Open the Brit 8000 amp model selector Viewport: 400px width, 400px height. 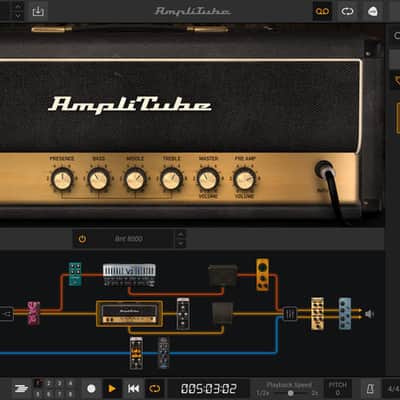click(129, 239)
